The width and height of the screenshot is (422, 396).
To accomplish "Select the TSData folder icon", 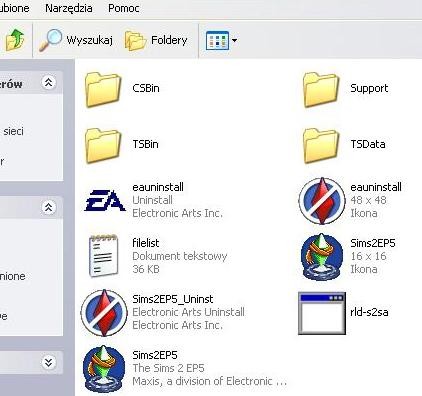I will [321, 145].
